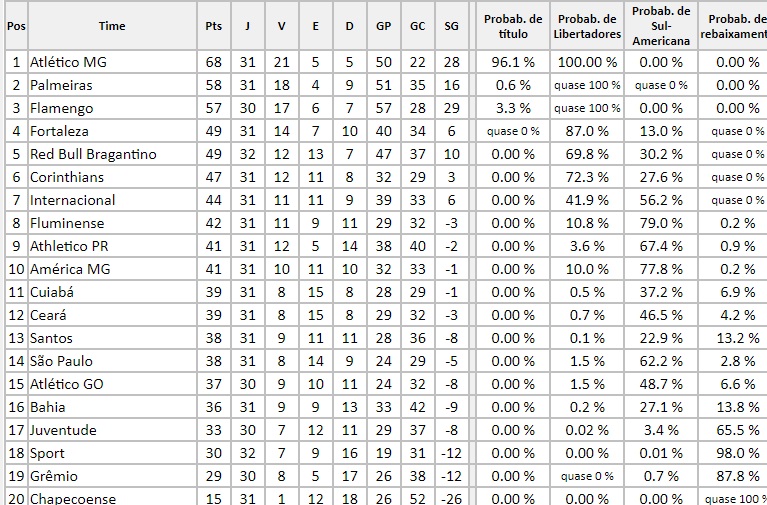This screenshot has width=767, height=505.
Task: Select the Grêmio team name
Action: point(54,476)
